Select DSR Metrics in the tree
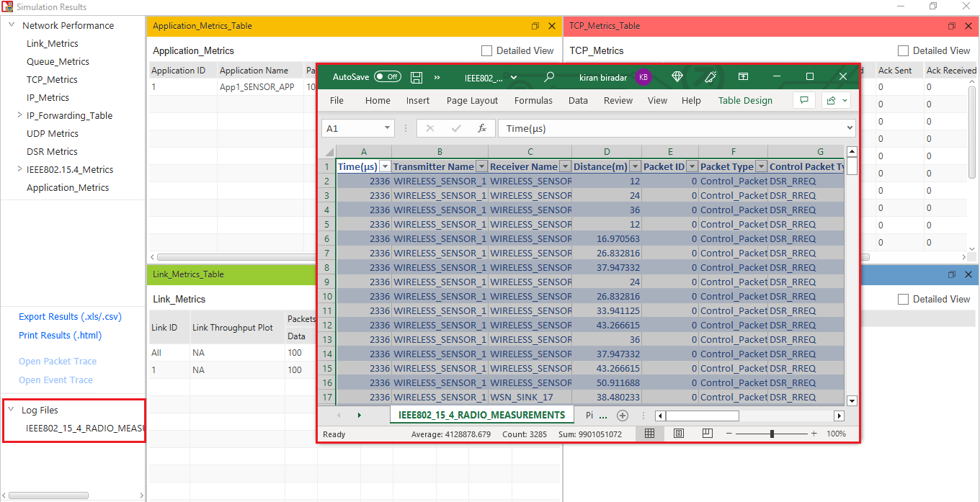Screen dimensions: 980x502 [52, 151]
